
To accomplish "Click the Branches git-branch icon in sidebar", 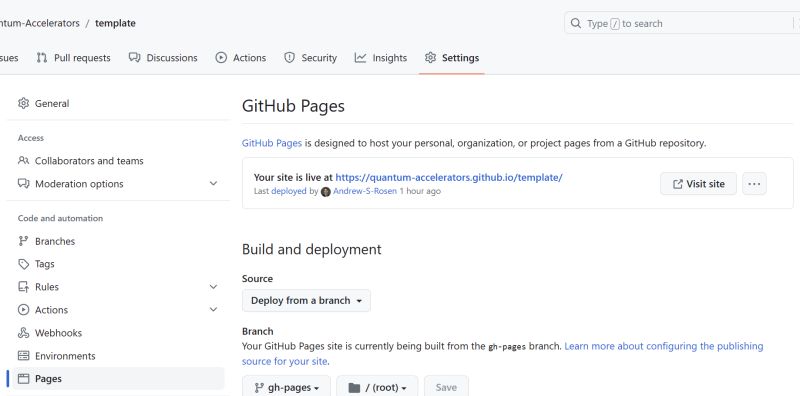I will pyautogui.click(x=23, y=241).
